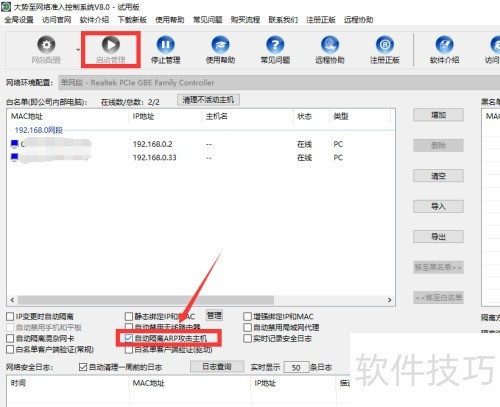Check 增强绑定IP和MAC option
Viewport: 500px width, 407px height.
247,316
